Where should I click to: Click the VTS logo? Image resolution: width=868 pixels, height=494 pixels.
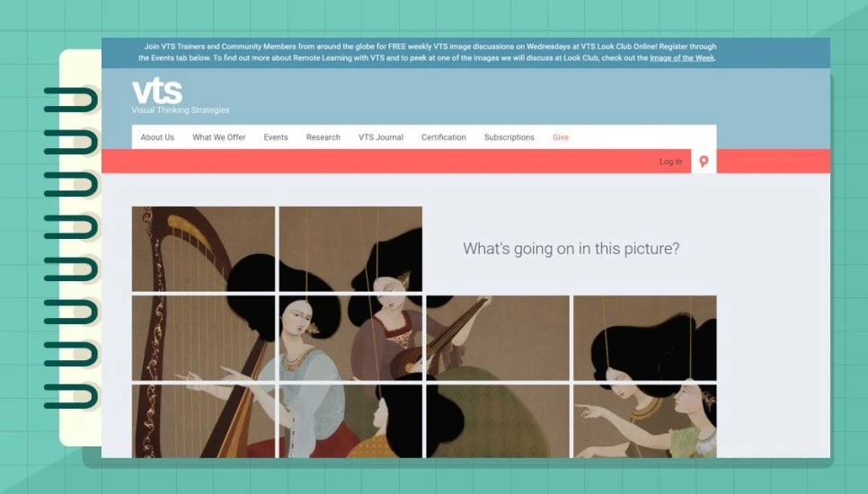pyautogui.click(x=157, y=92)
